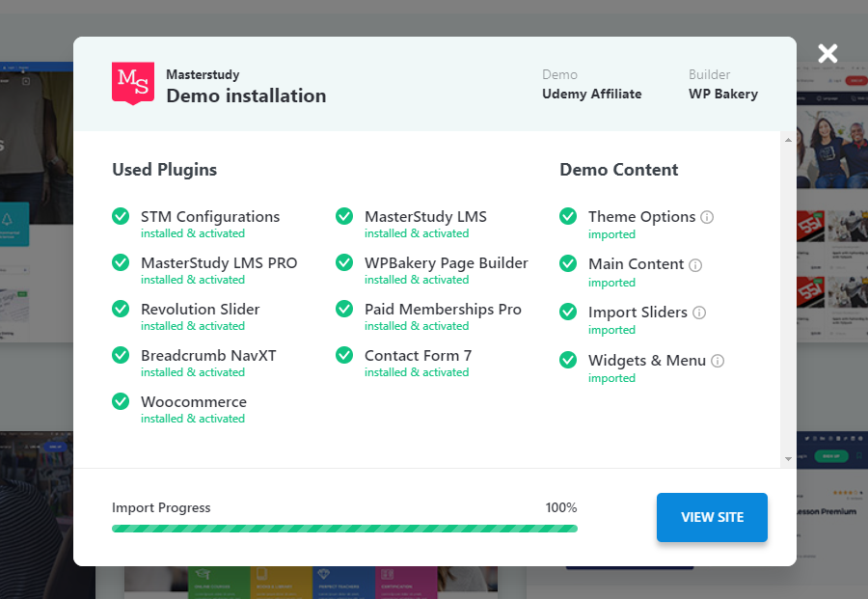
Task: Click info icon next to Import Sliders
Action: click(699, 313)
